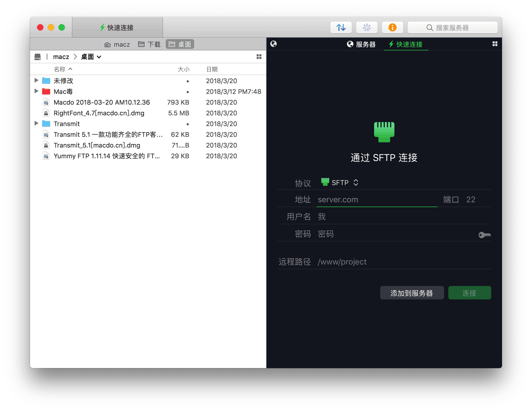
Task: Toggle grid view in remote pane
Action: pos(495,44)
